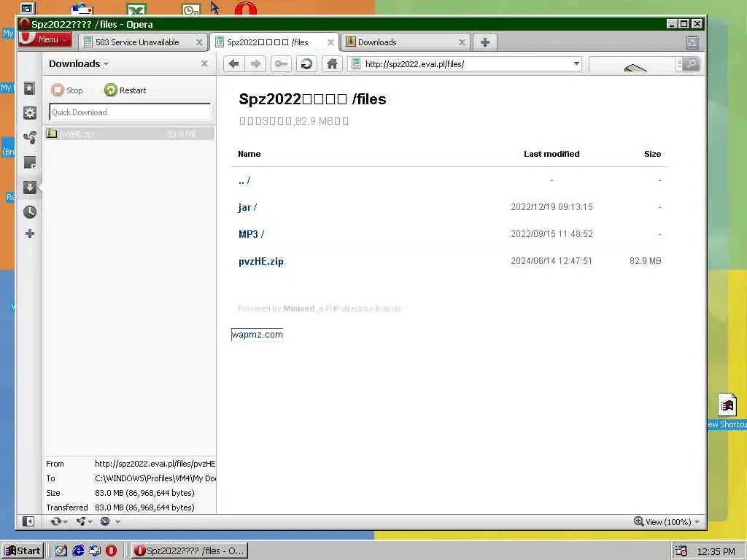Click the Opera taskbar window button
The width and height of the screenshot is (747, 560).
[x=189, y=551]
